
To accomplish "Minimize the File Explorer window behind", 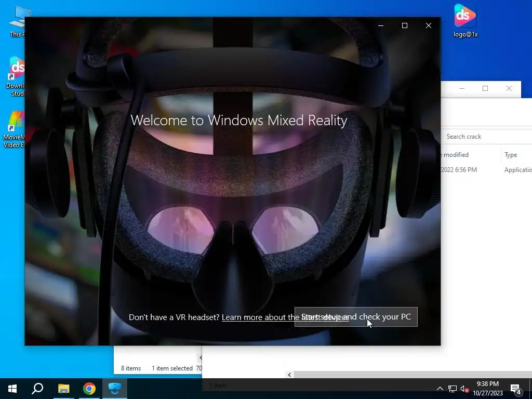I will tap(462, 88).
